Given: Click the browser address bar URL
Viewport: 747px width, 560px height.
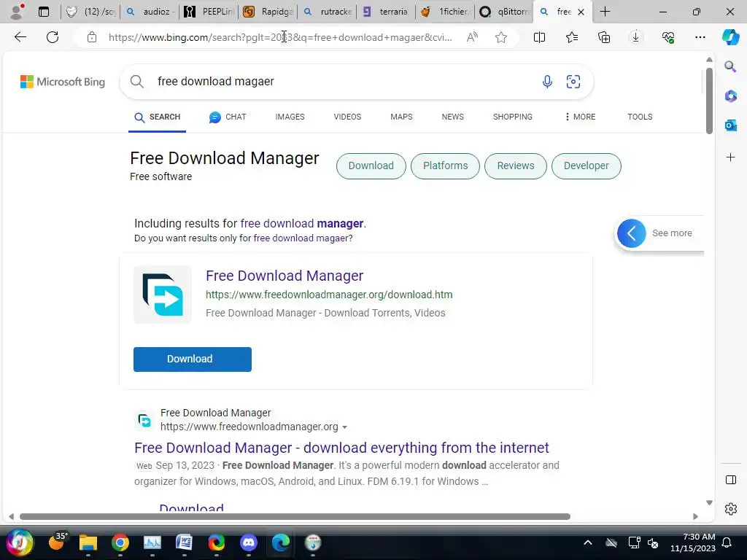Looking at the screenshot, I should (x=280, y=37).
